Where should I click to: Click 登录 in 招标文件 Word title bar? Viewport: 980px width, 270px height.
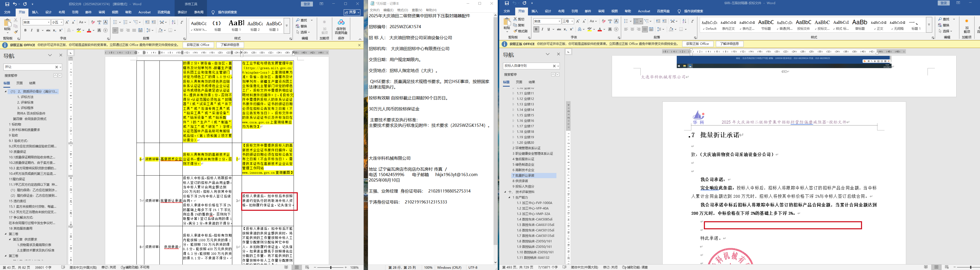coord(307,4)
